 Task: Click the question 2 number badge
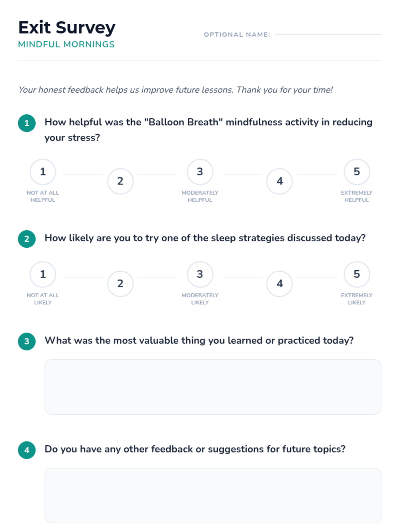[x=27, y=239]
